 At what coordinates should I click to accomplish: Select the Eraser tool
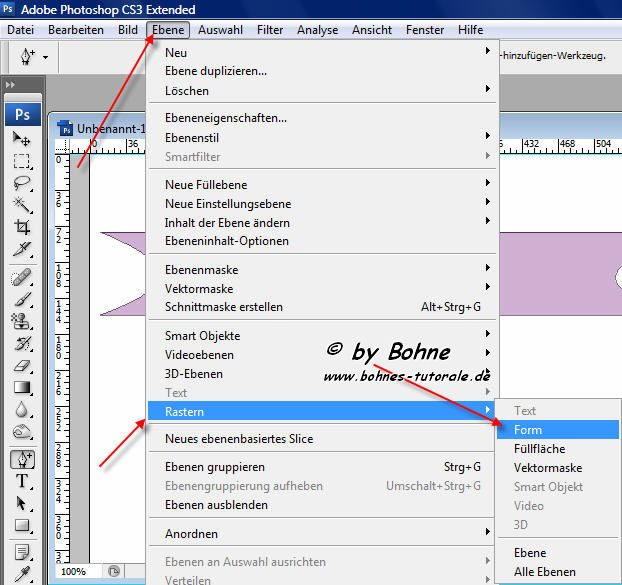[x=22, y=365]
